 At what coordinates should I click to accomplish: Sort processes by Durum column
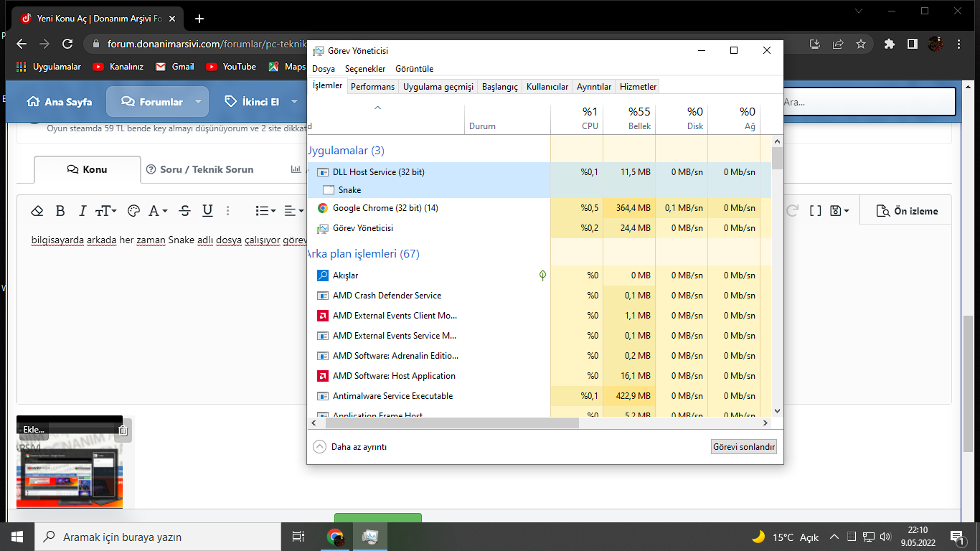pyautogui.click(x=507, y=118)
